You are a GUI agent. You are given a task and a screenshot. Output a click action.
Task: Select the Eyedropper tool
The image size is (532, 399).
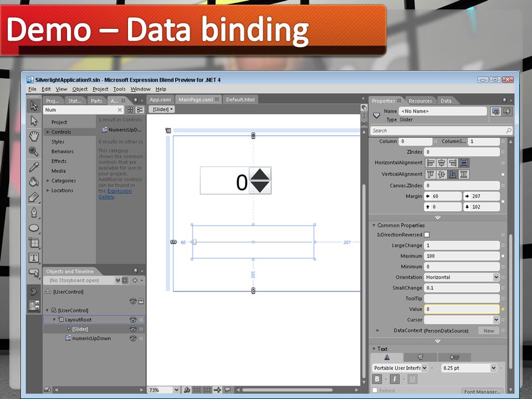(34, 167)
